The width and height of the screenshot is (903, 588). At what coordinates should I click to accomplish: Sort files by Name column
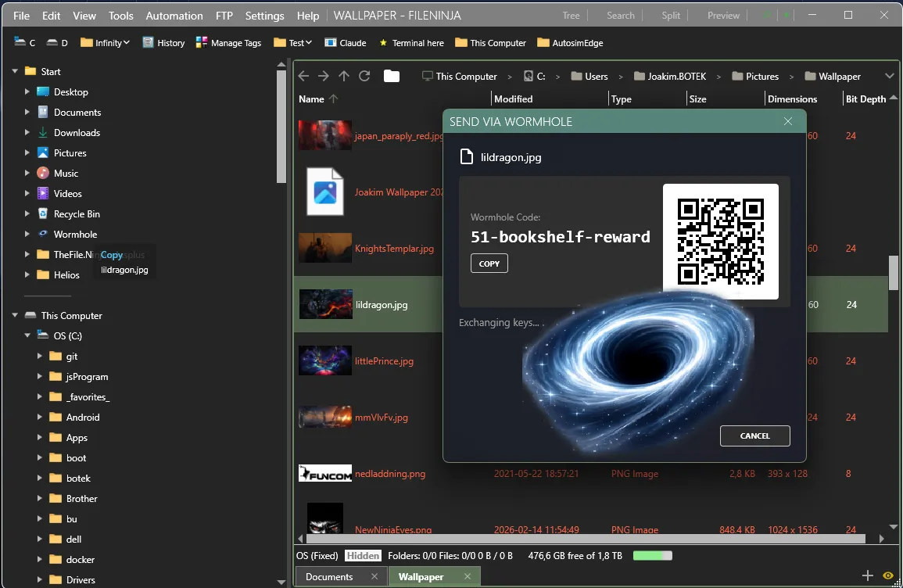pyautogui.click(x=312, y=99)
